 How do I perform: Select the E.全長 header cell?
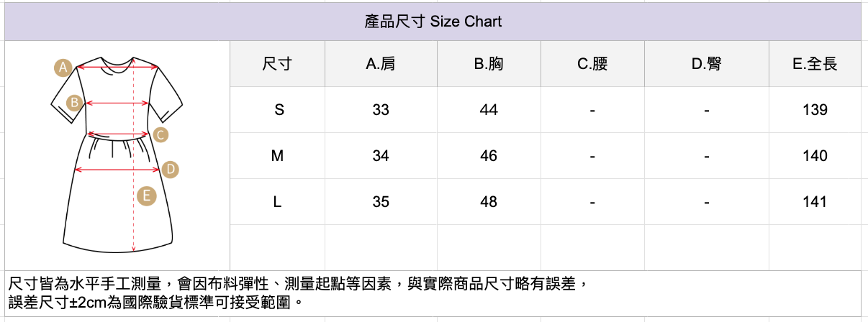(815, 64)
